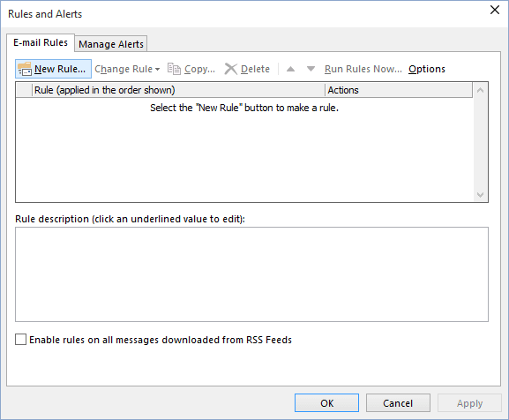
Task: Click the Actions column header
Action: click(399, 90)
